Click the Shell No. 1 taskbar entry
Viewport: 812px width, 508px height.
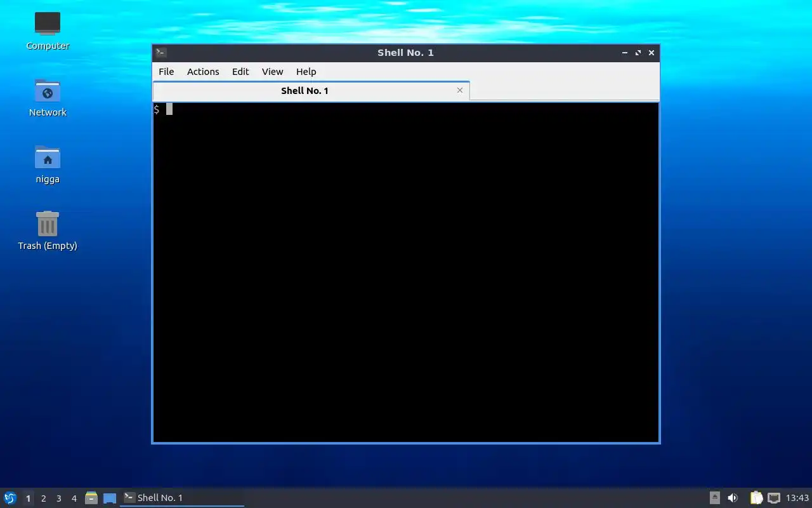(x=182, y=498)
